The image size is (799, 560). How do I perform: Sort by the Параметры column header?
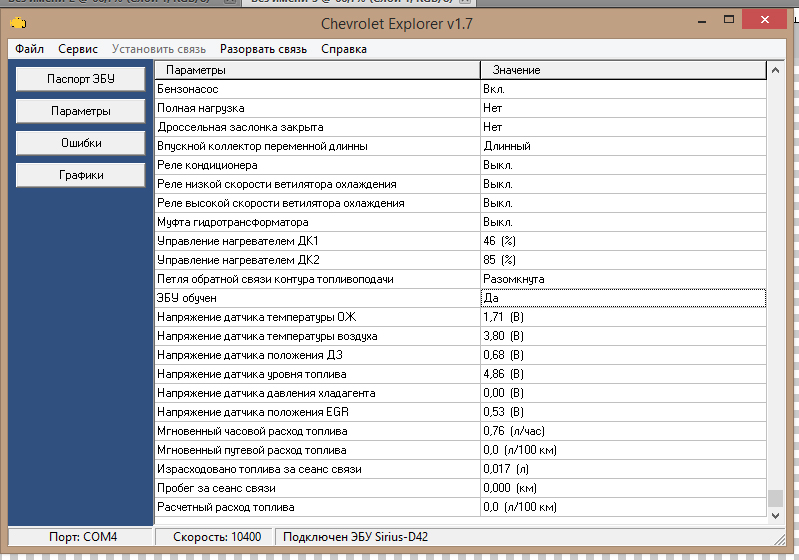point(317,70)
